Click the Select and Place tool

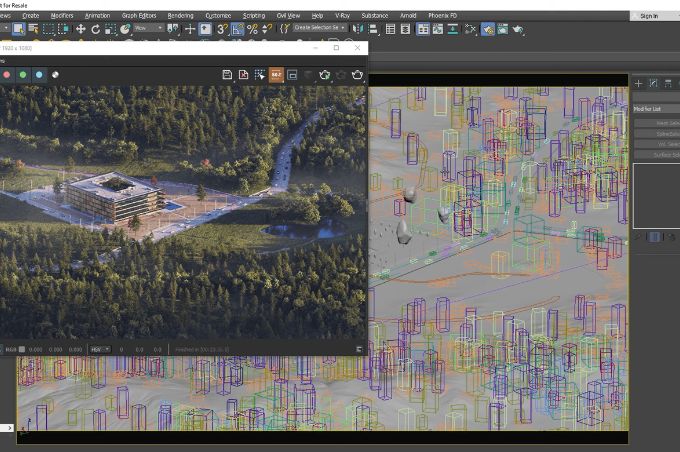[125, 29]
